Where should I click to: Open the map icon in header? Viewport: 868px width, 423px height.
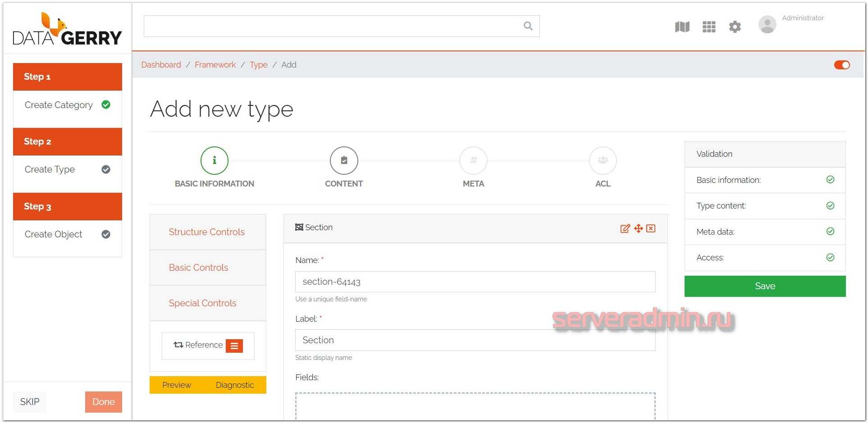click(682, 27)
